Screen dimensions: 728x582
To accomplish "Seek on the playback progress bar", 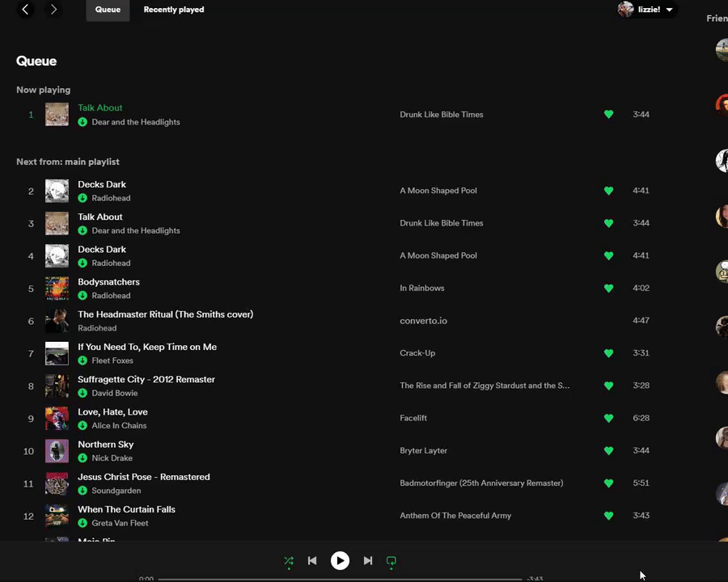I will click(x=340, y=579).
